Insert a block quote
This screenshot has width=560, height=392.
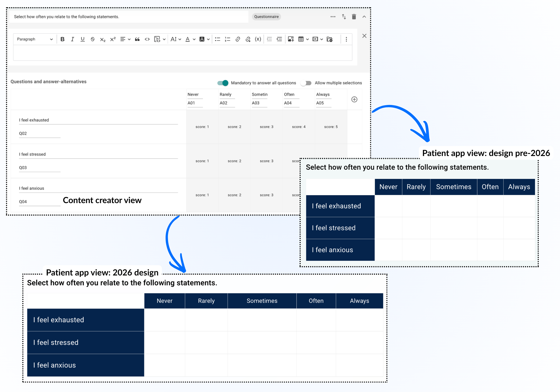(x=137, y=39)
